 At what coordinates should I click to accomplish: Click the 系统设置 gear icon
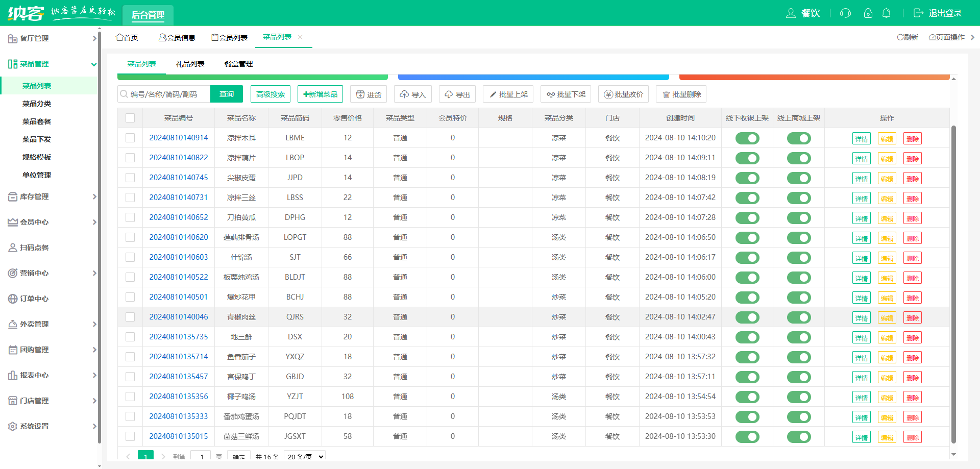[x=13, y=426]
